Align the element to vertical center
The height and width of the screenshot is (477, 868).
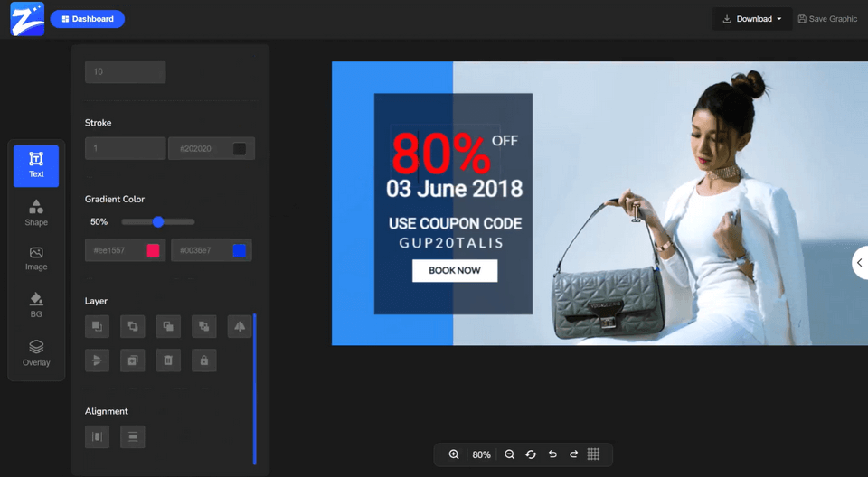pos(133,436)
